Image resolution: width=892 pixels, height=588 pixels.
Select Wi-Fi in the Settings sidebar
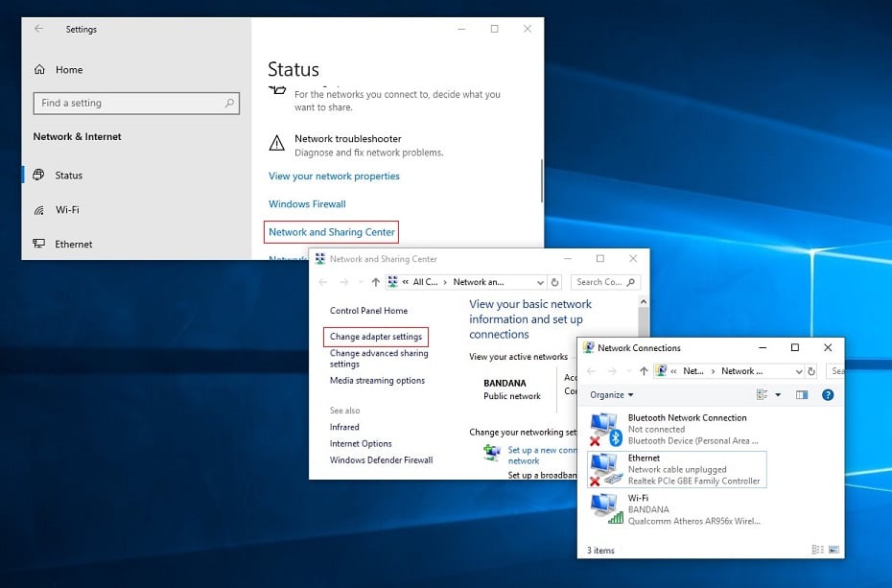[x=67, y=210]
